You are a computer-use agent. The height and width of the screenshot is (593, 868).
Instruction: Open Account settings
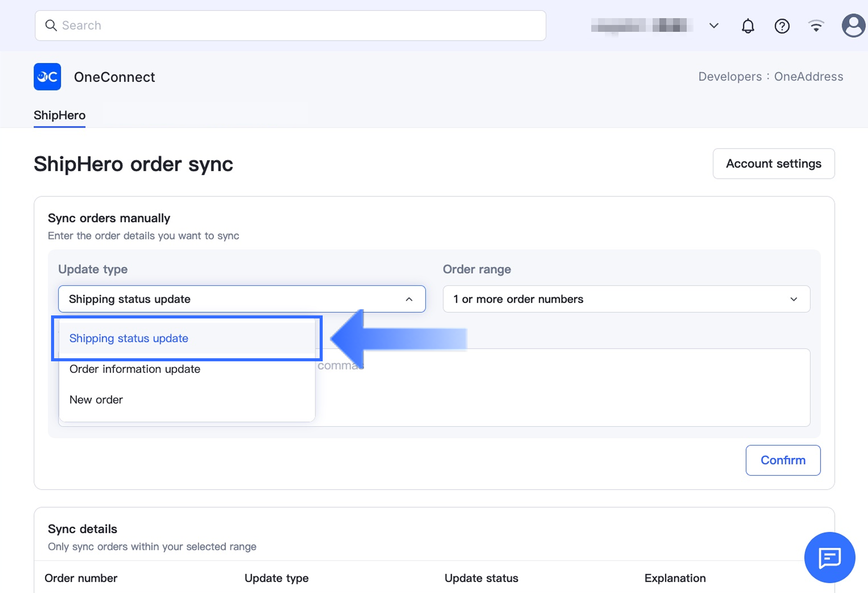[773, 164]
